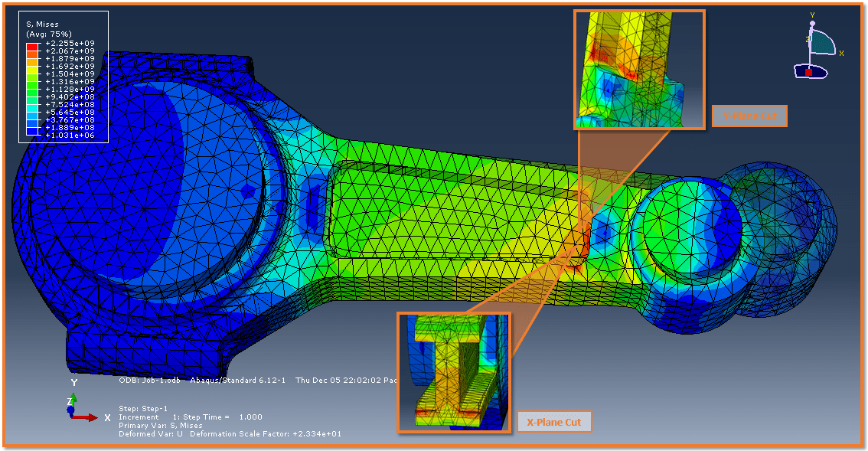The image size is (868, 451).
Task: Click the legend value +9.402e+08
Action: pos(70,97)
